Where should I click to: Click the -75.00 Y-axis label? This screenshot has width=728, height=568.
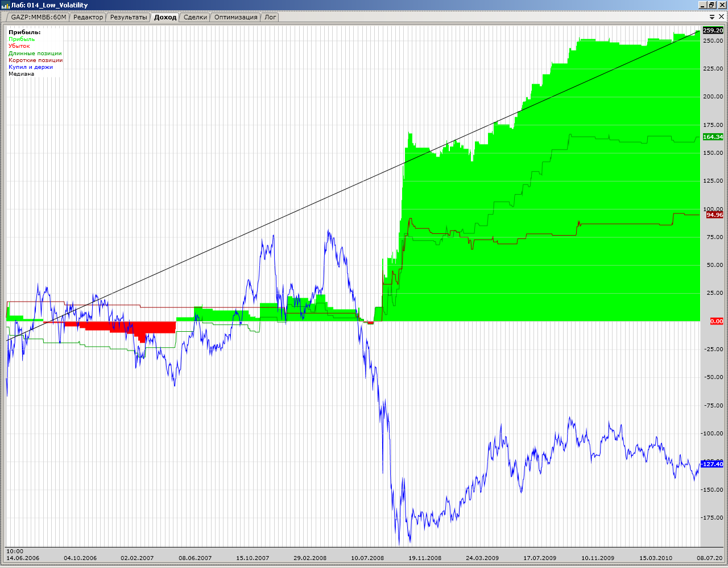pyautogui.click(x=714, y=406)
